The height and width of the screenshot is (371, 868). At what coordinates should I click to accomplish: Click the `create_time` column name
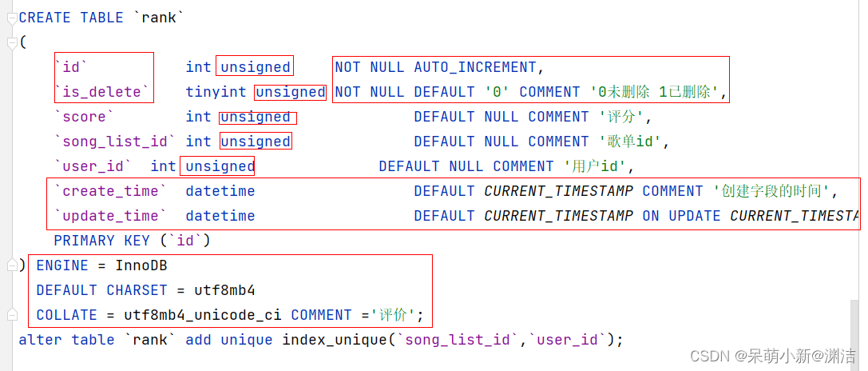[110, 191]
